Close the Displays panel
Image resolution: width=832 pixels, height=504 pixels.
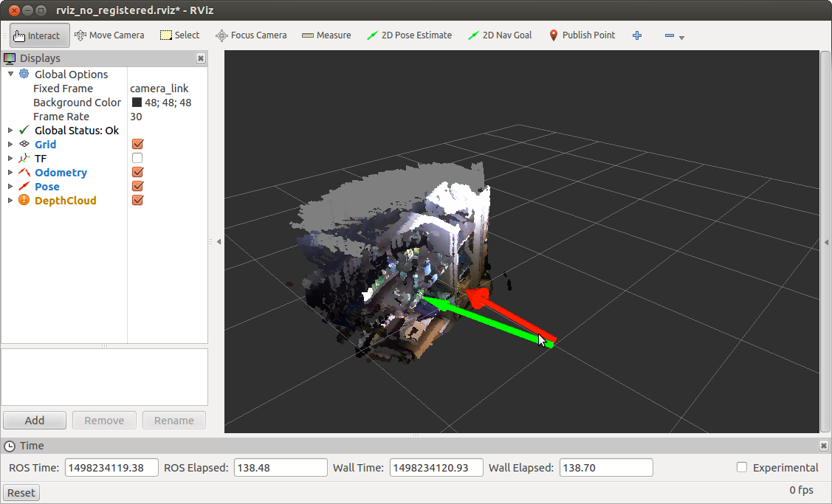click(201, 58)
